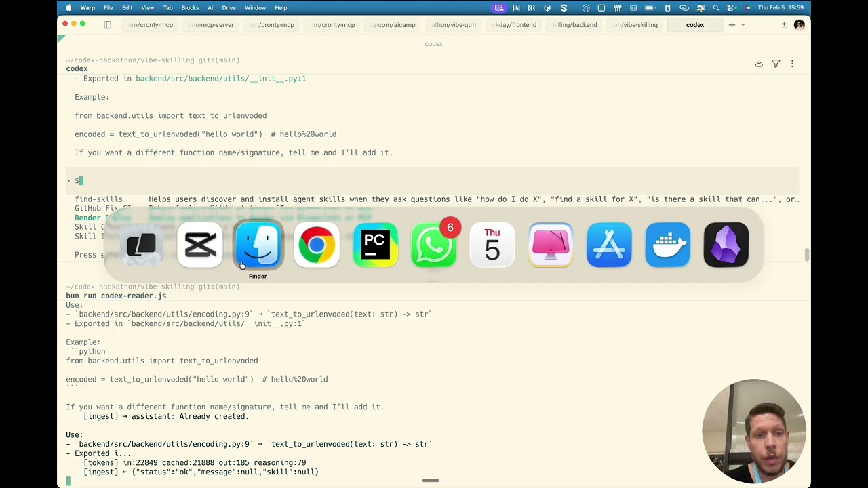Open the AI menu

210,8
